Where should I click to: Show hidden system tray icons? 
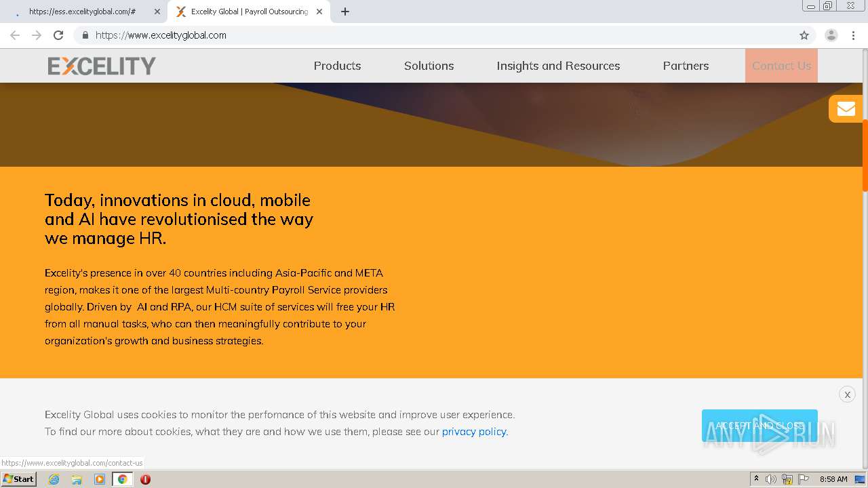[756, 479]
